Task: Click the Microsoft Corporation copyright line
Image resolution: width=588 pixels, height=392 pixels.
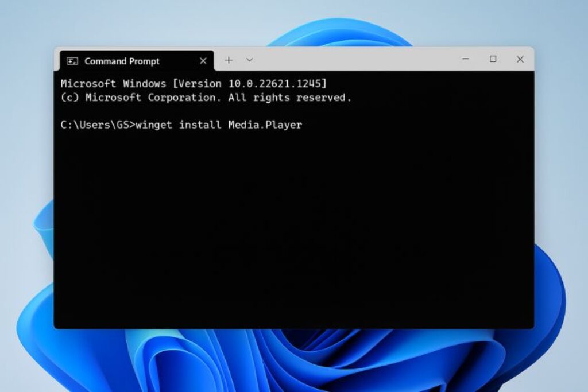Action: pos(206,98)
